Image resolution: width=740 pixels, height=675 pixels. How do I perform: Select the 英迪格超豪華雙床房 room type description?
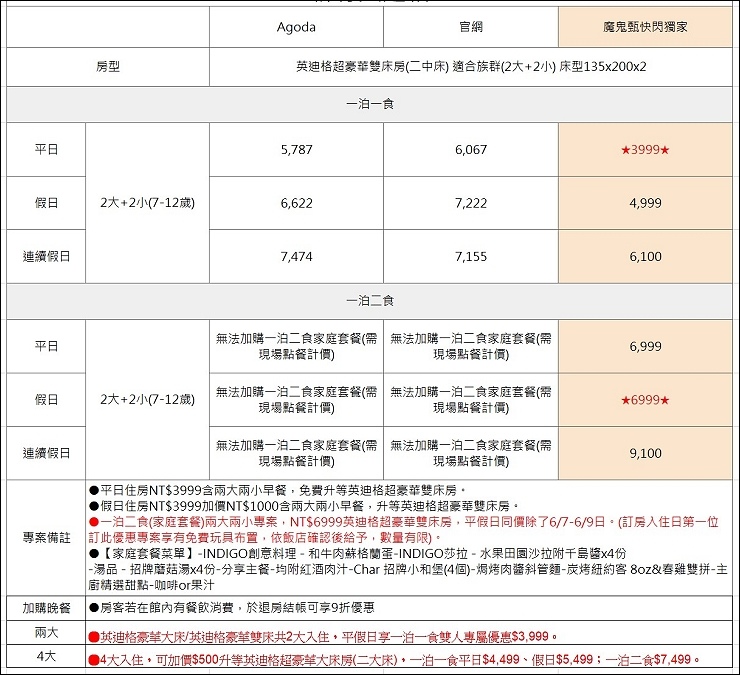[x=471, y=67]
